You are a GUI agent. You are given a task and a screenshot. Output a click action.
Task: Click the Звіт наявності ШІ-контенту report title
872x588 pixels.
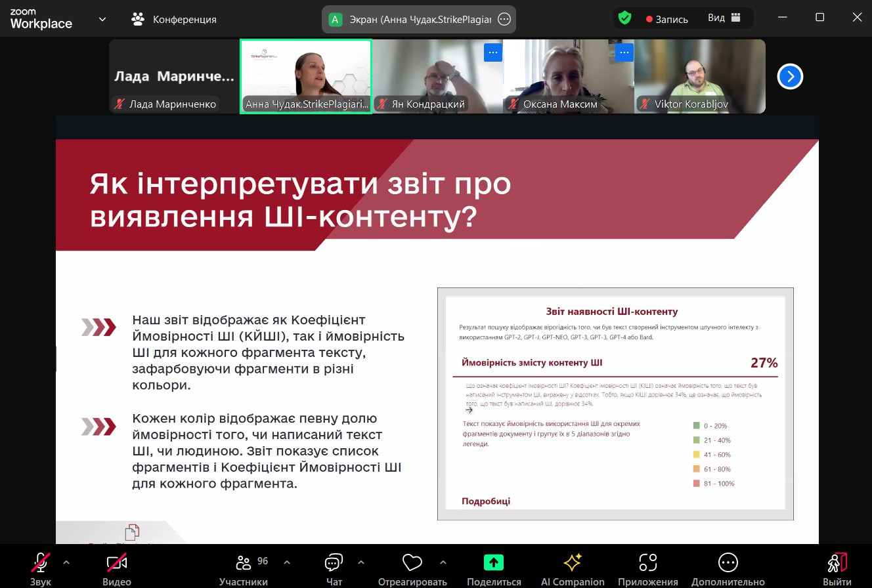pos(612,312)
